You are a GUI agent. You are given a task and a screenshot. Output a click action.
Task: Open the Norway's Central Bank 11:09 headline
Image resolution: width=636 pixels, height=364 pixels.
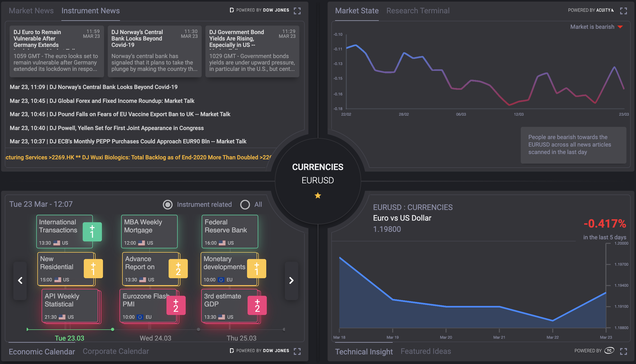pos(94,87)
